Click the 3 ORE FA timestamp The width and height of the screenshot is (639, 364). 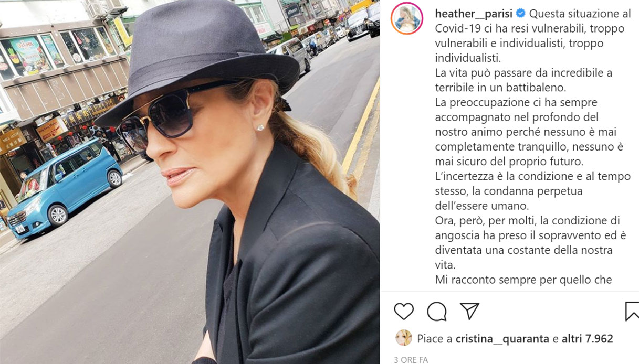point(411,360)
